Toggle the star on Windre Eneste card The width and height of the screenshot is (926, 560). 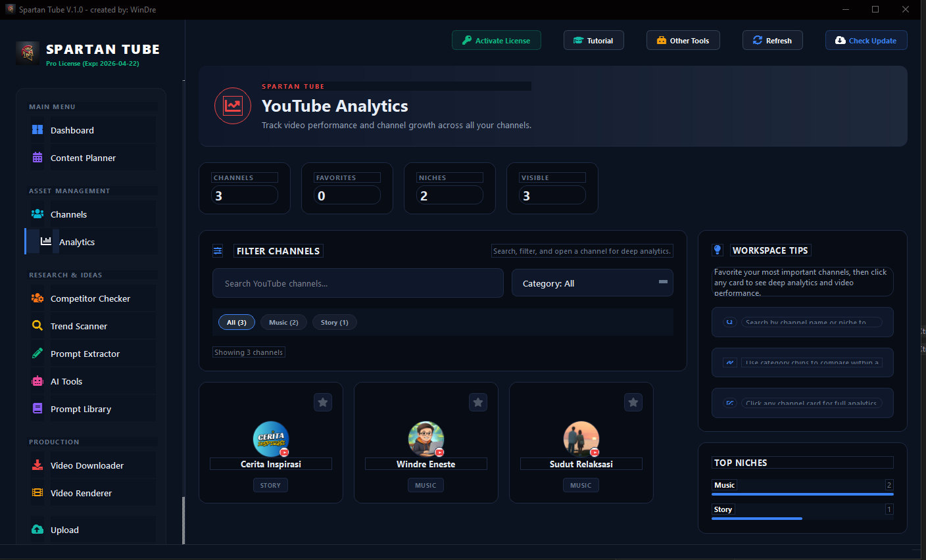pyautogui.click(x=477, y=402)
